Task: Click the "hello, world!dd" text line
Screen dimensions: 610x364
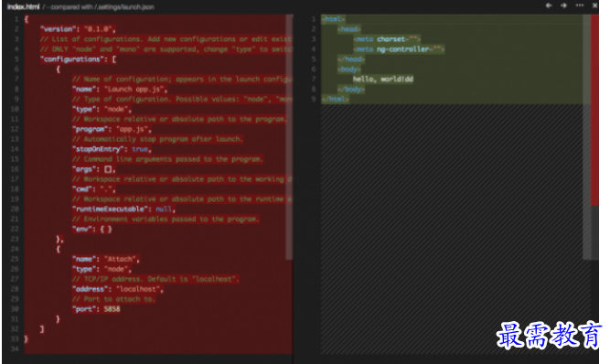Action: pos(383,80)
